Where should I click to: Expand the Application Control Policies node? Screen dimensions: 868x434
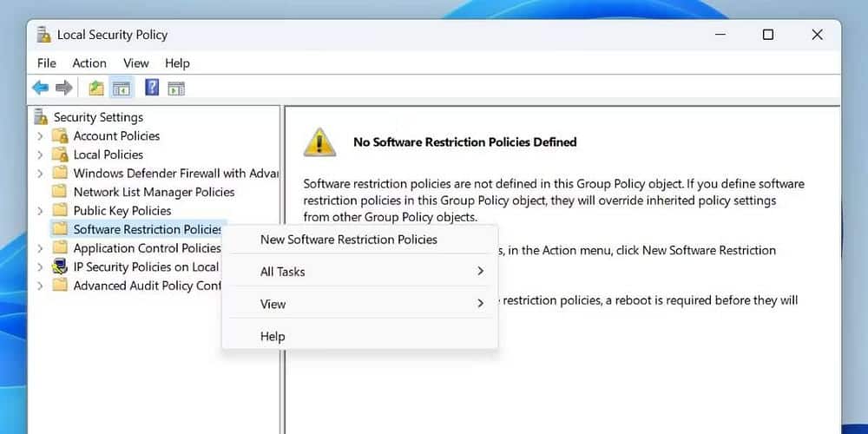(x=40, y=248)
